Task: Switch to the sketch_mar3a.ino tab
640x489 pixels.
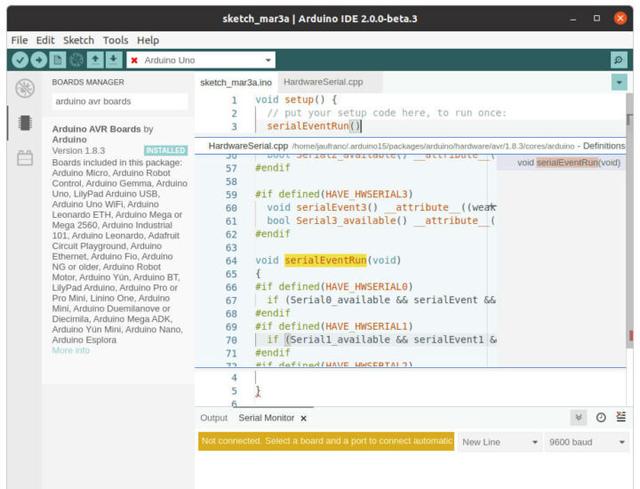Action: [236, 82]
